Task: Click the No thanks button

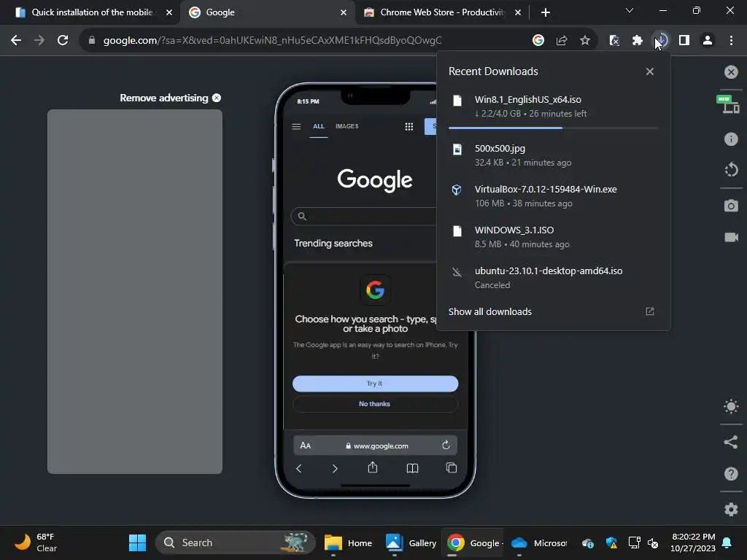Action: click(375, 404)
